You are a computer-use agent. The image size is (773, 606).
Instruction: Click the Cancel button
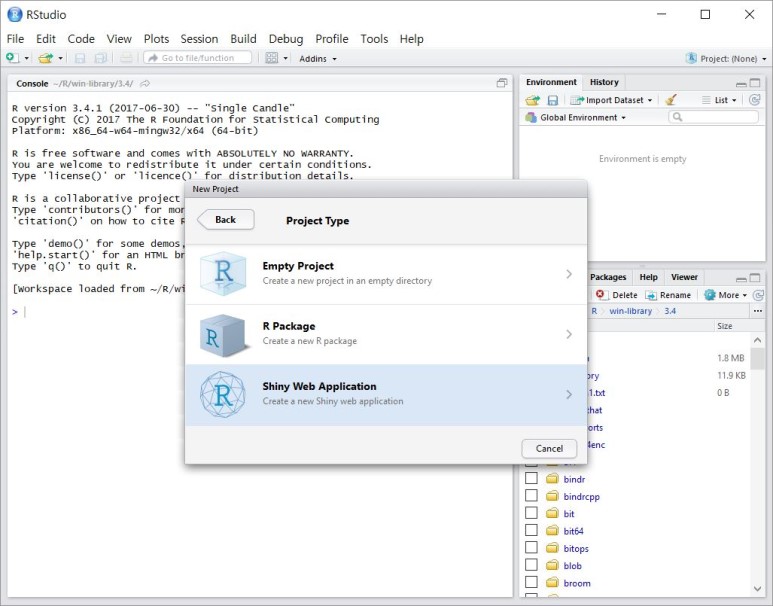pos(549,448)
